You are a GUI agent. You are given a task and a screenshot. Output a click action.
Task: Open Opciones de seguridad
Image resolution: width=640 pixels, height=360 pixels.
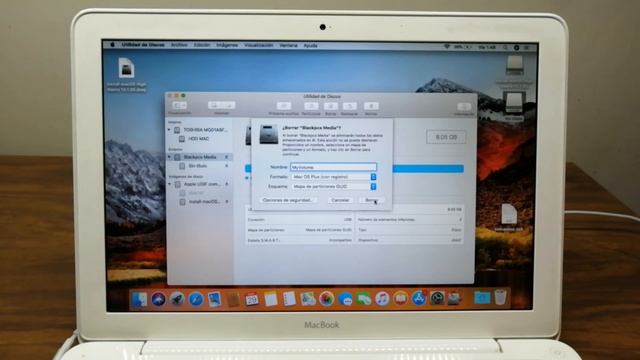point(288,200)
